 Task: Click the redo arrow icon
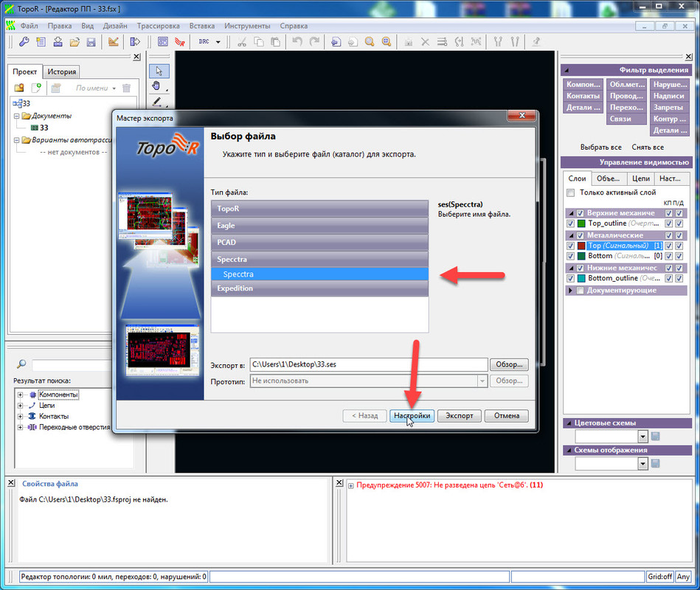click(314, 42)
